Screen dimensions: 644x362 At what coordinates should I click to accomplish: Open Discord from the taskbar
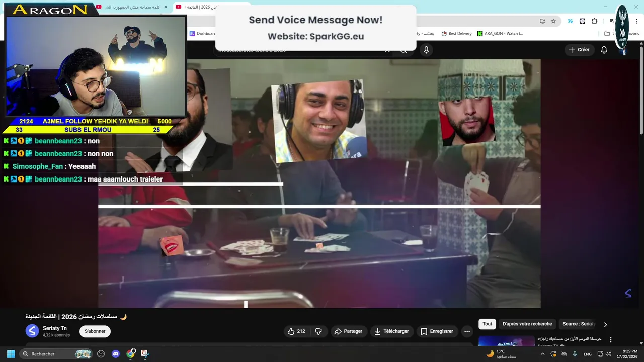pos(116,354)
